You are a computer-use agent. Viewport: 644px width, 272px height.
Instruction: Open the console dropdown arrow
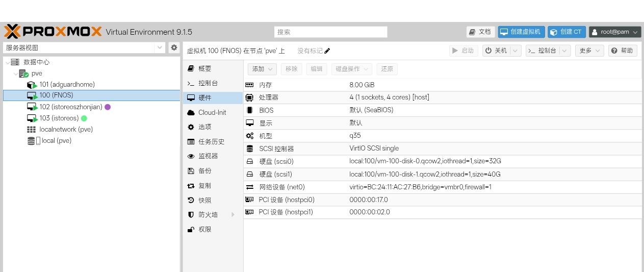click(564, 51)
